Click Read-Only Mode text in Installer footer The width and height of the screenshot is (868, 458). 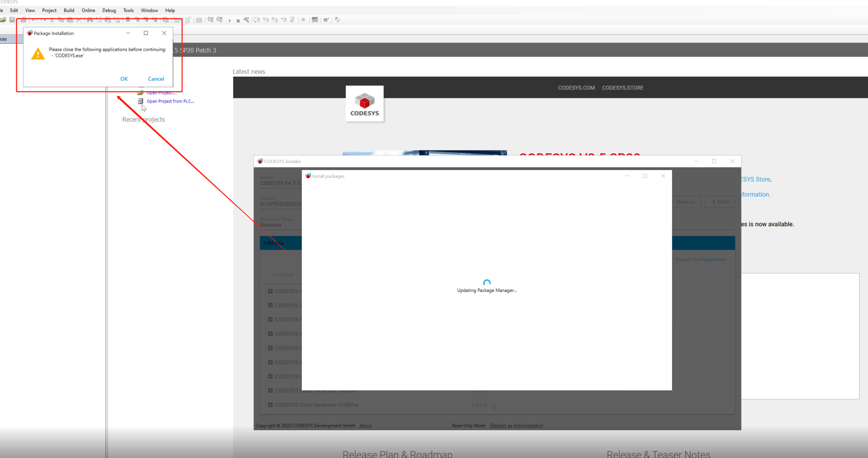pos(468,426)
